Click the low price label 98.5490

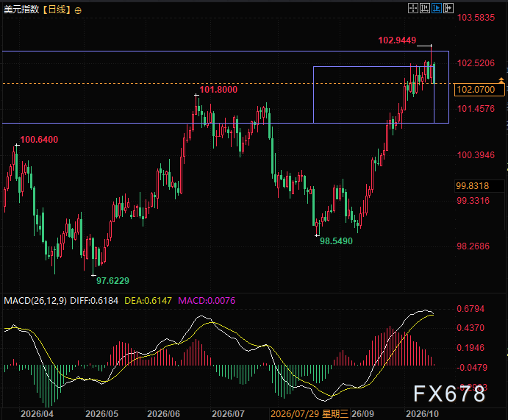pos(336,241)
